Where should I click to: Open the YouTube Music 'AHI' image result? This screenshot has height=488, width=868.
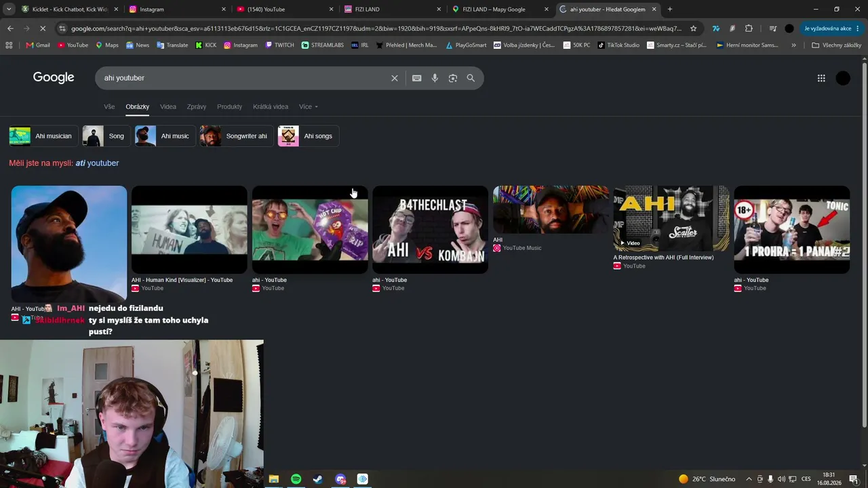[551, 209]
